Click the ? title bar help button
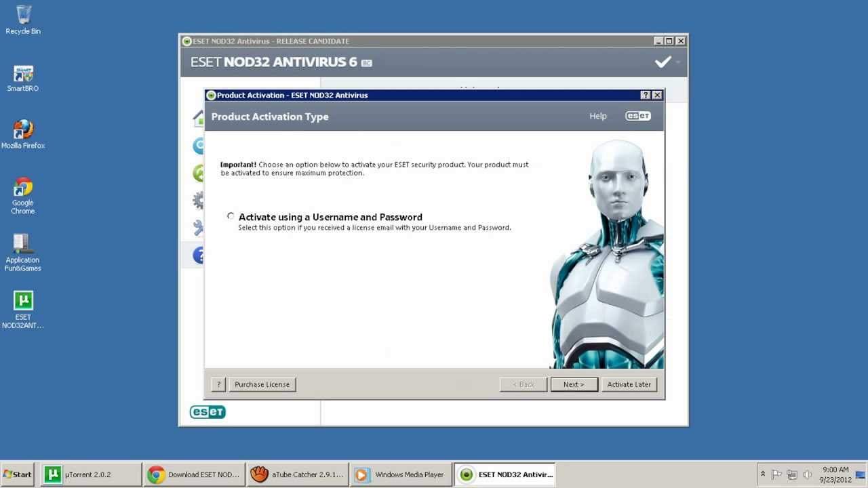Image resolution: width=868 pixels, height=488 pixels. point(646,95)
